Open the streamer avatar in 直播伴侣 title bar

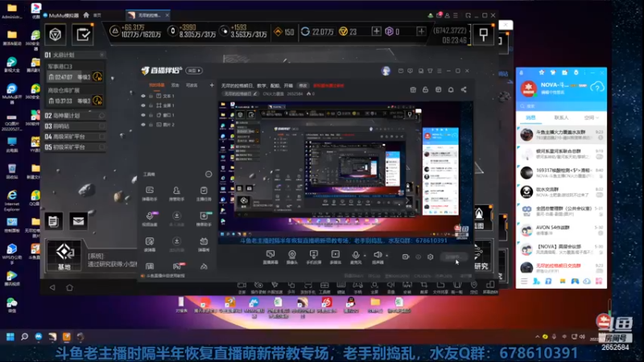tap(386, 71)
